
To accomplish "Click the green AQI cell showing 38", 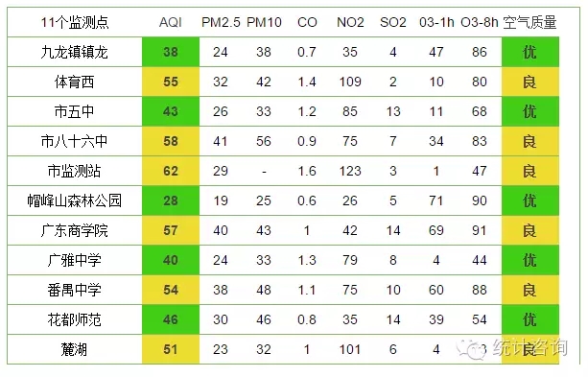I will (171, 52).
